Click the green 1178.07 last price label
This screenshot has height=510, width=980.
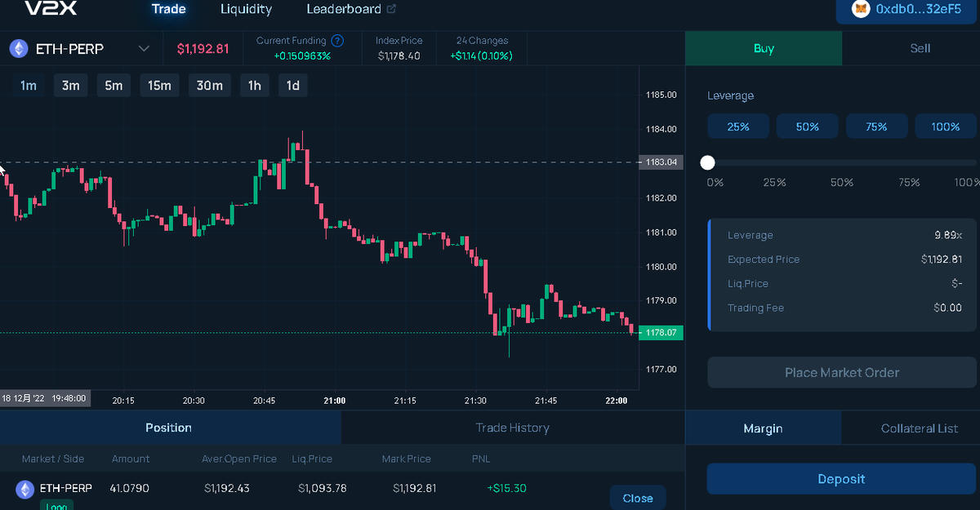tap(661, 333)
